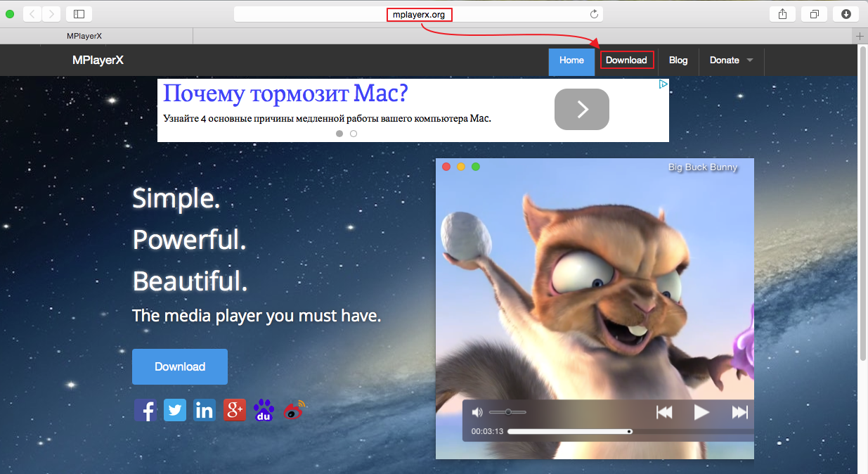868x474 pixels.
Task: Open the Blog nav item
Action: [678, 60]
